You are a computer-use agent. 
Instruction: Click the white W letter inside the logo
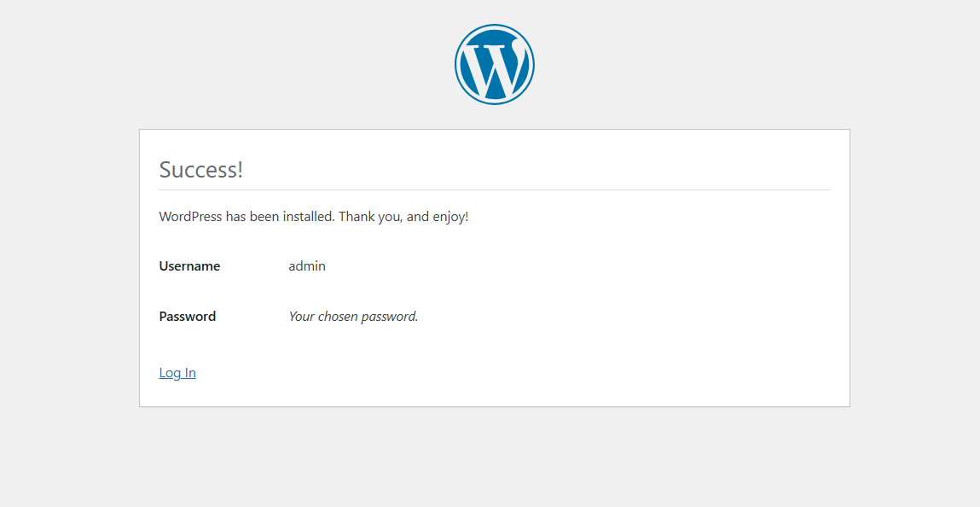[x=495, y=67]
